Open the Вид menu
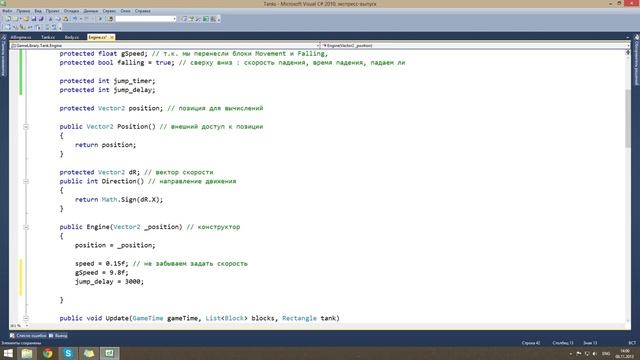640x360 pixels. click(38, 11)
